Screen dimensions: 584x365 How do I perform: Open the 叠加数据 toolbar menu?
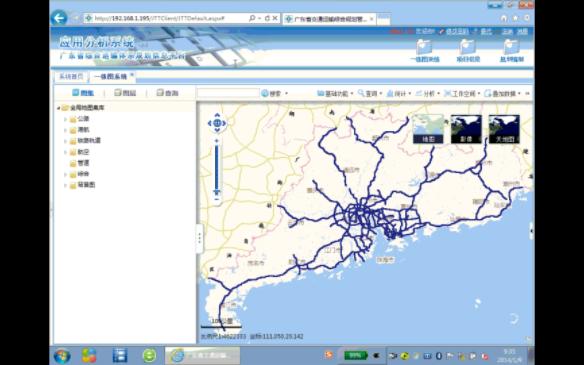pyautogui.click(x=502, y=93)
